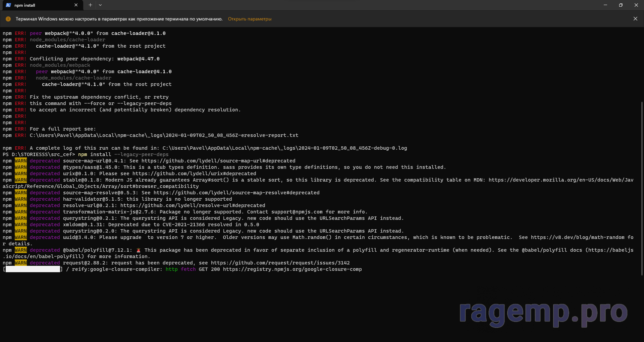Click the red warning emoji in the babel/polyfill line
The image size is (644, 342).
coord(138,250)
